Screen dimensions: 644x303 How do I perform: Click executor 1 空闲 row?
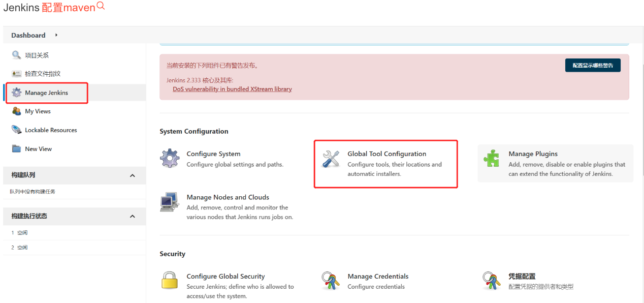click(74, 233)
